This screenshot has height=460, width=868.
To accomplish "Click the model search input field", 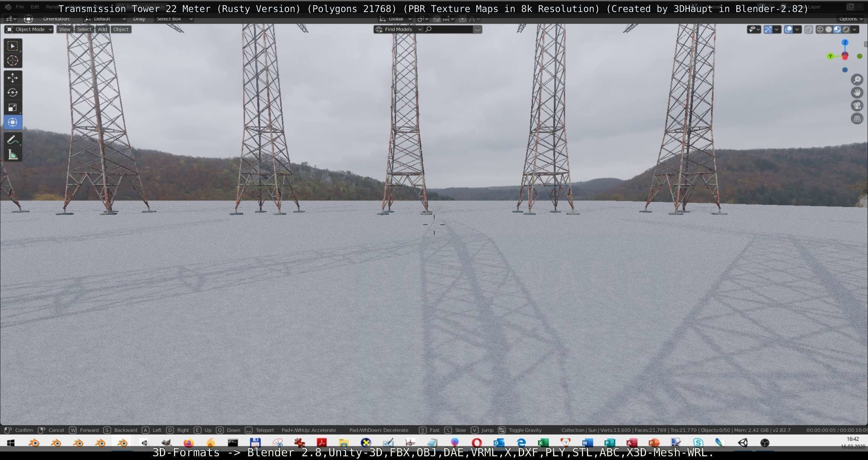I will point(448,29).
